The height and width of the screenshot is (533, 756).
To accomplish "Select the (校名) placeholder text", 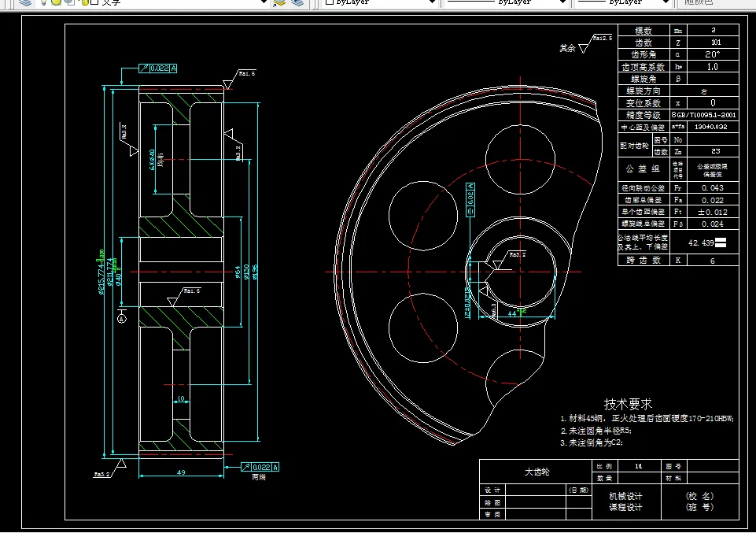I will point(699,496).
